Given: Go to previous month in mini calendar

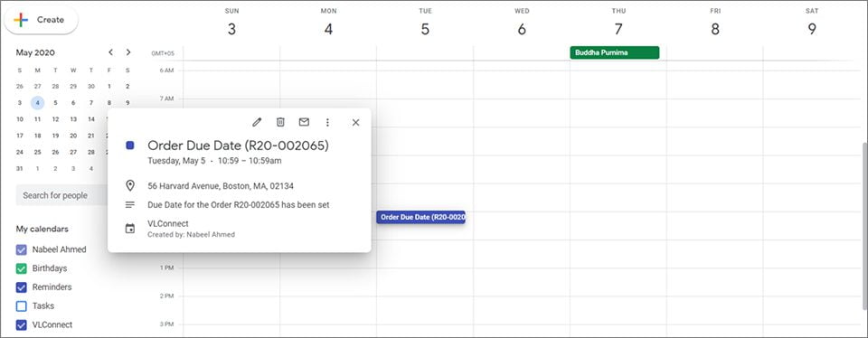Looking at the screenshot, I should point(110,52).
